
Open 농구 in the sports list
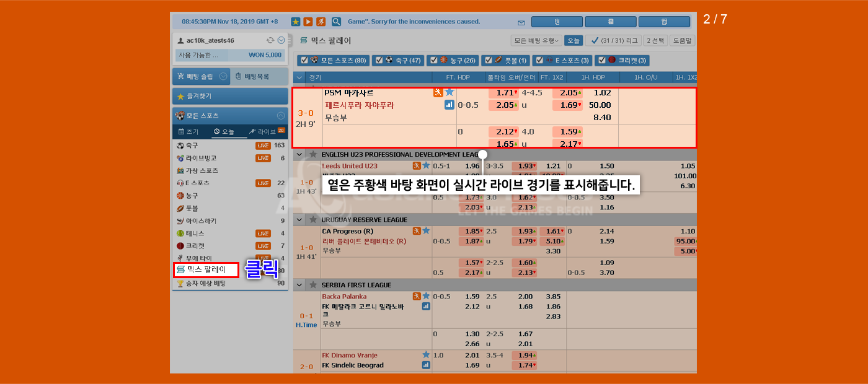(x=230, y=196)
